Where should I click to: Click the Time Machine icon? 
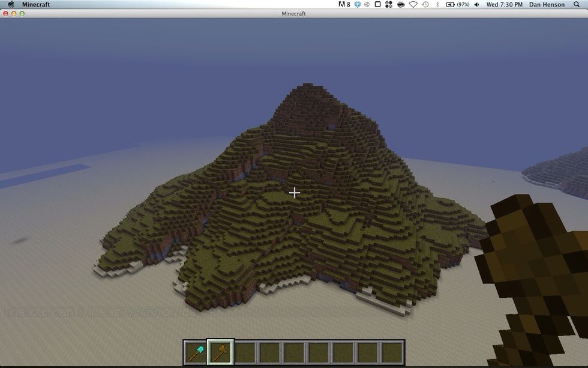425,4
